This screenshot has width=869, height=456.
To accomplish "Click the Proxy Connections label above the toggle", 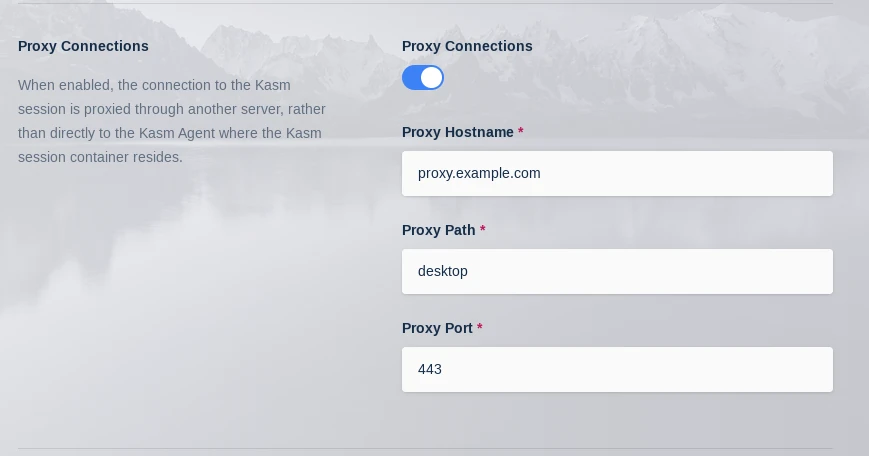I will tap(467, 46).
